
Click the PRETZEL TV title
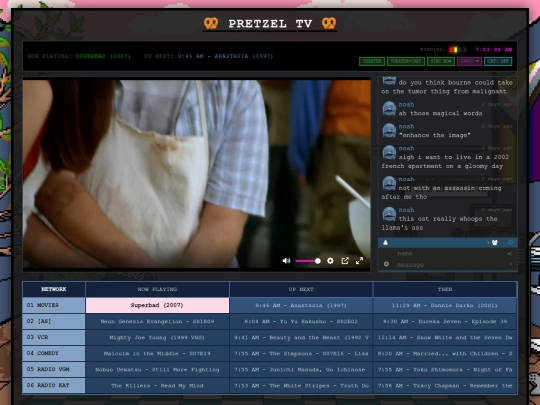click(x=270, y=24)
